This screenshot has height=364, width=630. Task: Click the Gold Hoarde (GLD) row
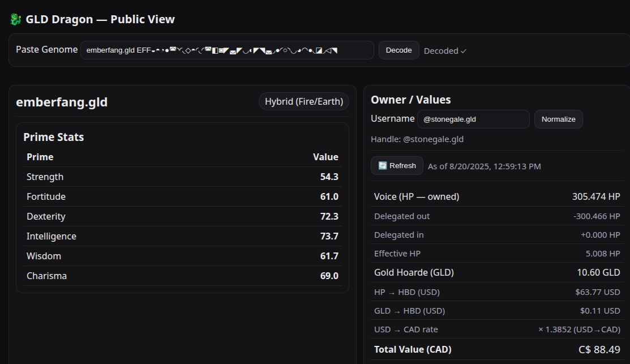pos(497,272)
